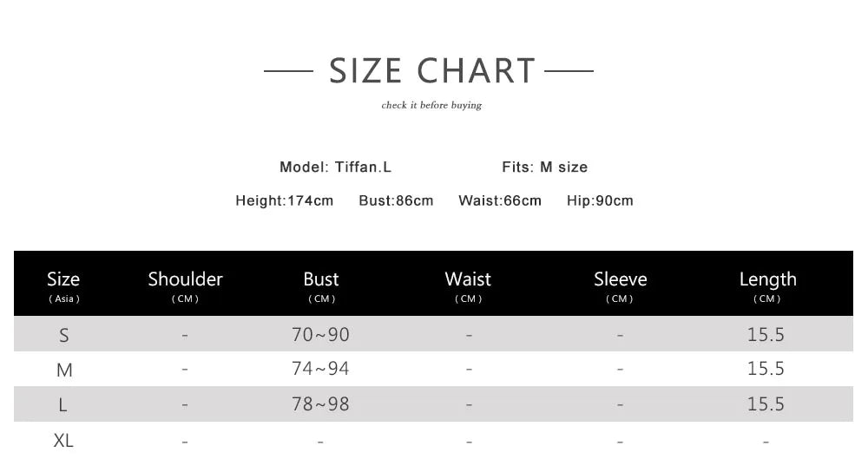Click the Size (Asia) column header
Image resolution: width=868 pixels, height=459 pixels.
[x=63, y=284]
